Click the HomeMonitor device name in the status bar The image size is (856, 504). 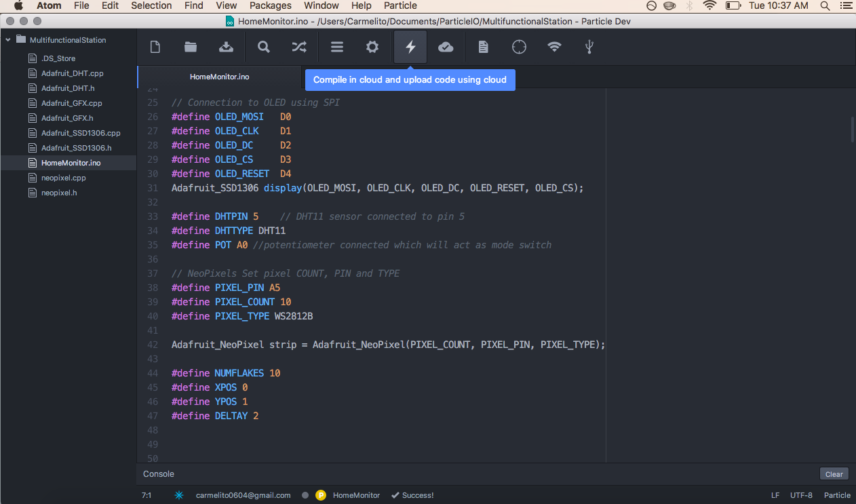(356, 495)
